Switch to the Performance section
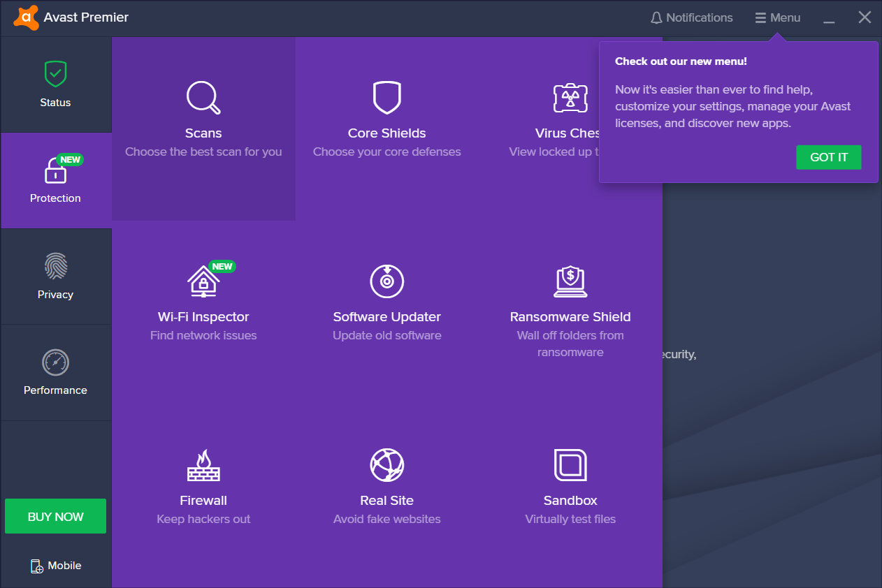 (55, 372)
